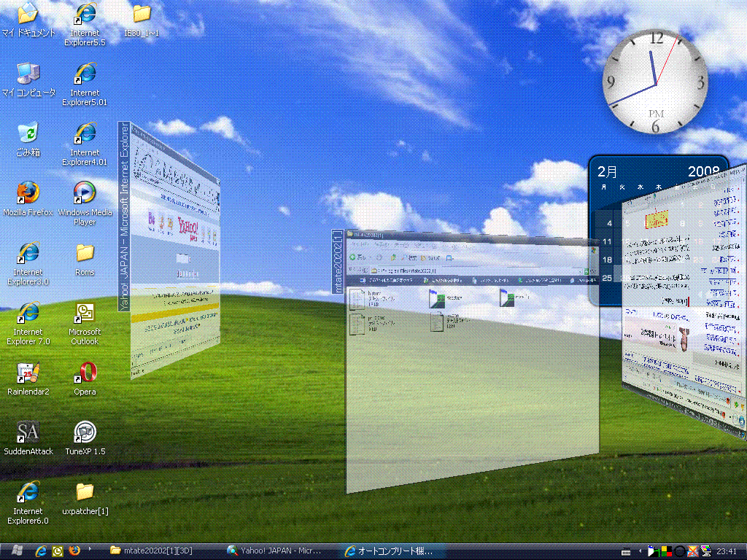Launch Windows Media Player from the desktop
This screenshot has width=747, height=560.
coord(85,193)
